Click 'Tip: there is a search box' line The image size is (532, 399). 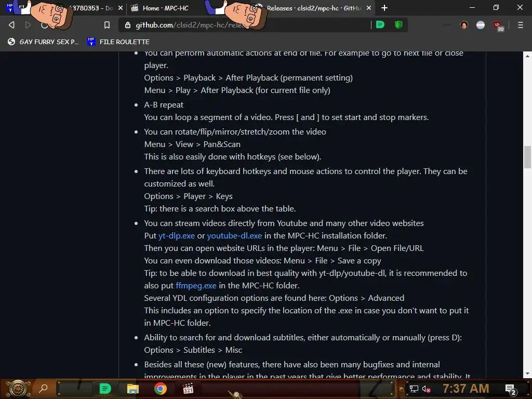click(x=220, y=209)
